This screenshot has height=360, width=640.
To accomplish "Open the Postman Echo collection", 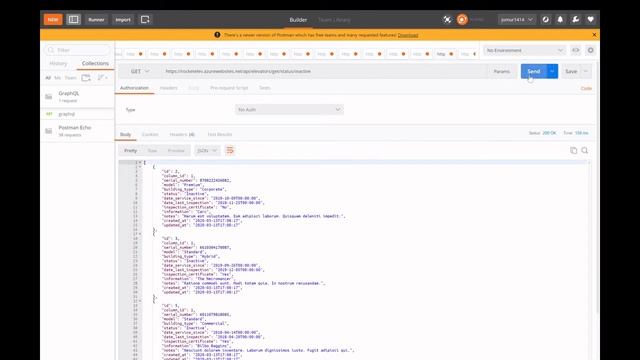I will [x=78, y=131].
